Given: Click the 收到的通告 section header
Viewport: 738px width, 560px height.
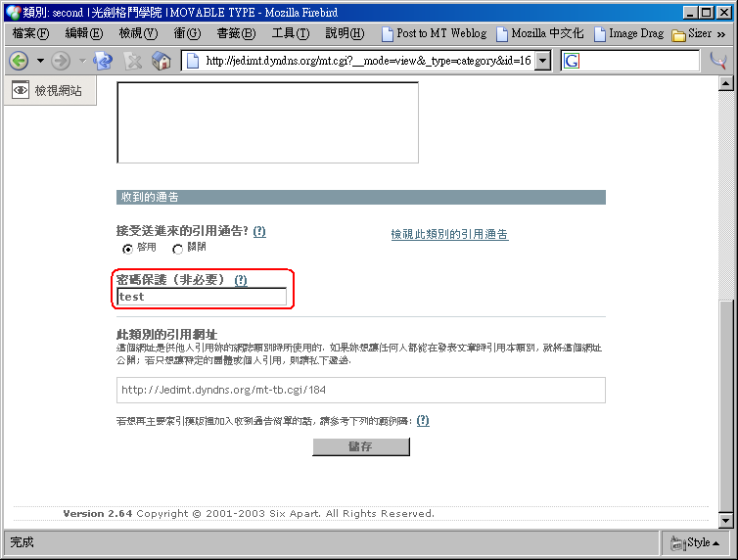Looking at the screenshot, I should coord(361,197).
